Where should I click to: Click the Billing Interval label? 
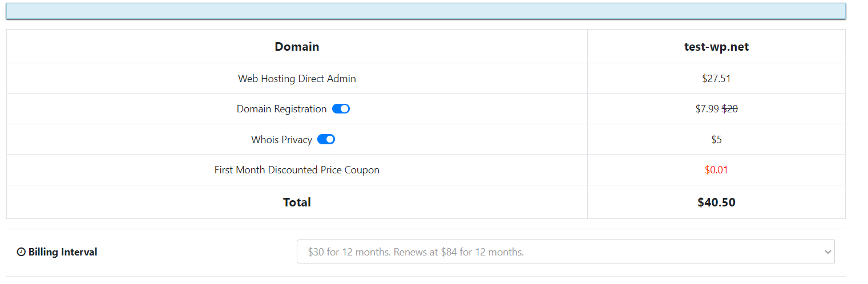[63, 252]
